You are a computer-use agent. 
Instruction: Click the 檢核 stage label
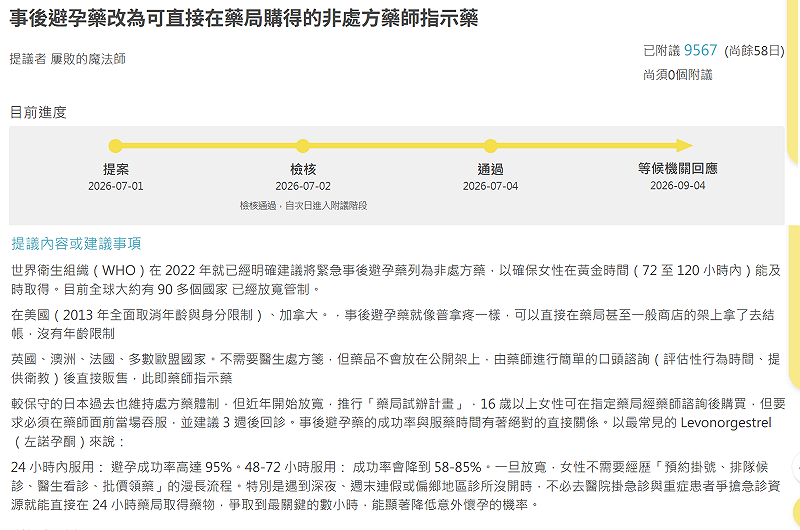[303, 169]
